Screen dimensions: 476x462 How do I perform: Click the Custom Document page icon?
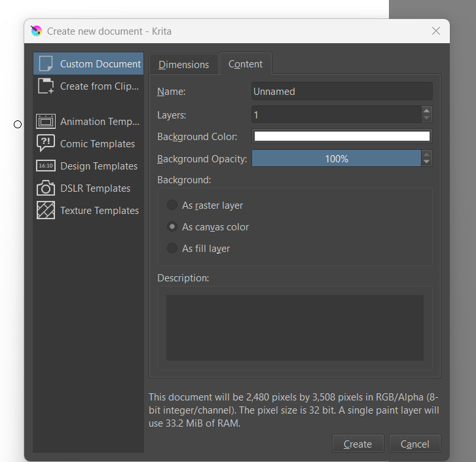tap(45, 64)
